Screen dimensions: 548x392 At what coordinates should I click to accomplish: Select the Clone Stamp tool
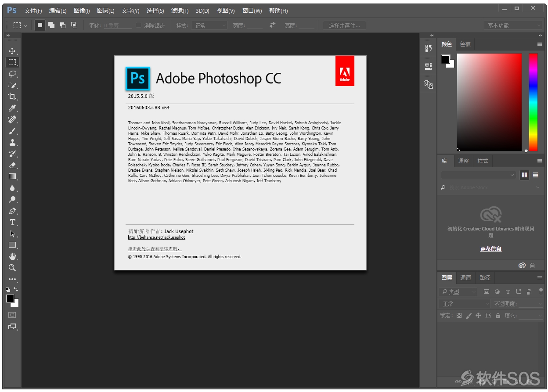coord(12,142)
